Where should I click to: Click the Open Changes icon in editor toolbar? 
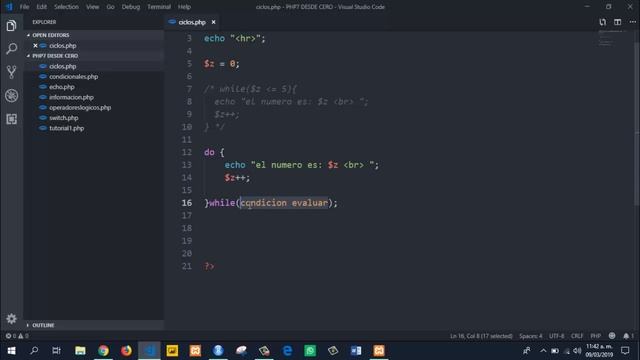[602, 22]
